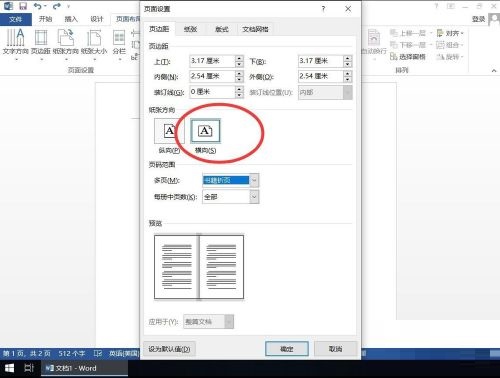Click the booklet page preview thumbnail
Viewport: 500px width, 378px height.
(x=199, y=267)
